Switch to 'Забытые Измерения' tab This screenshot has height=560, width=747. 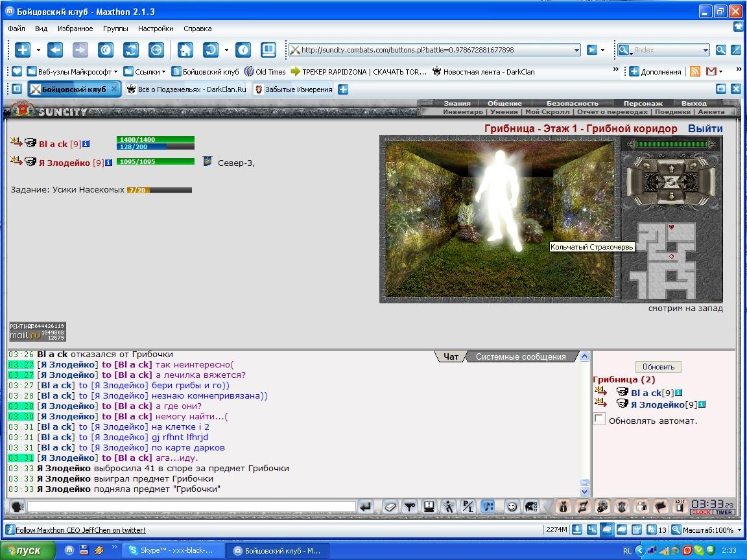[294, 89]
